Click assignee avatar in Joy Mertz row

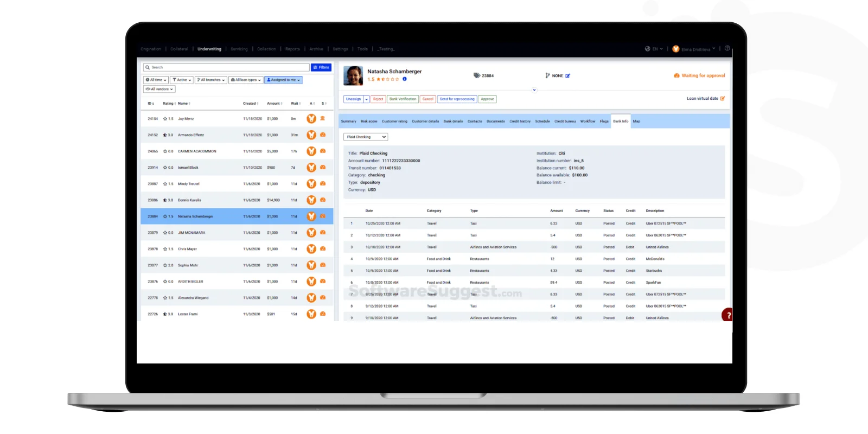pos(311,119)
